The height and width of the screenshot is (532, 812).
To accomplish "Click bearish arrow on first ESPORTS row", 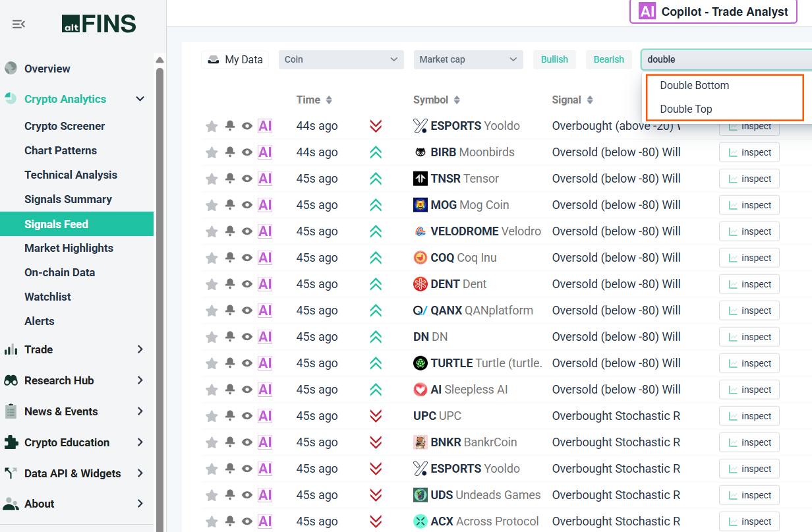I will pos(376,126).
